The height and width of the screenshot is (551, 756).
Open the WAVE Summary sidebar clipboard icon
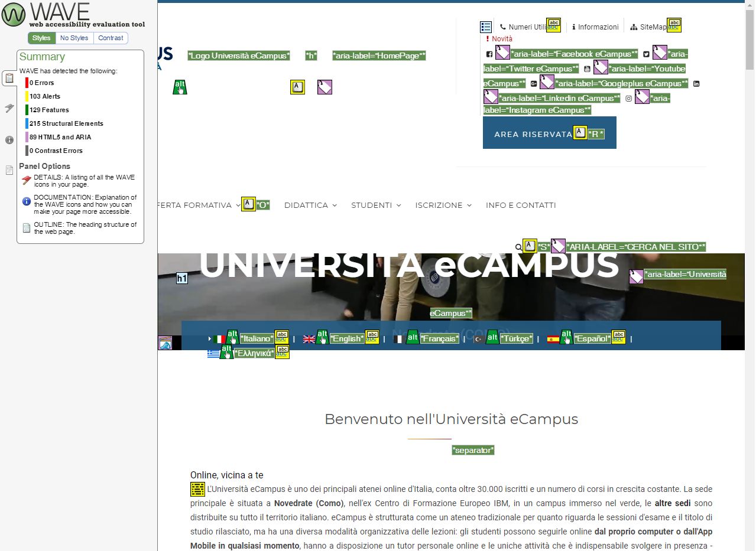[x=9, y=77]
